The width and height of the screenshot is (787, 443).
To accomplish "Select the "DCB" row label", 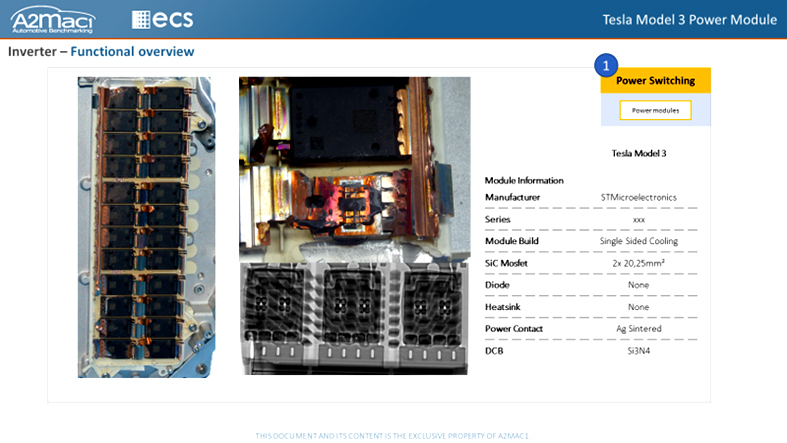I will tap(494, 351).
